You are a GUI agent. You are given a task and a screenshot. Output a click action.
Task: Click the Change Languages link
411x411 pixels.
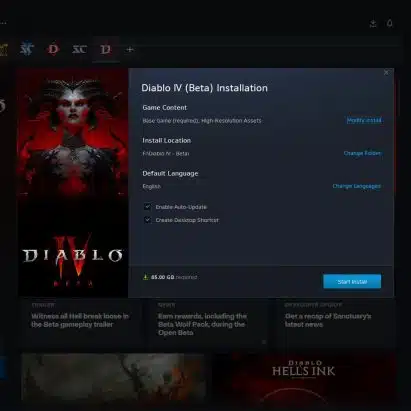coord(357,186)
